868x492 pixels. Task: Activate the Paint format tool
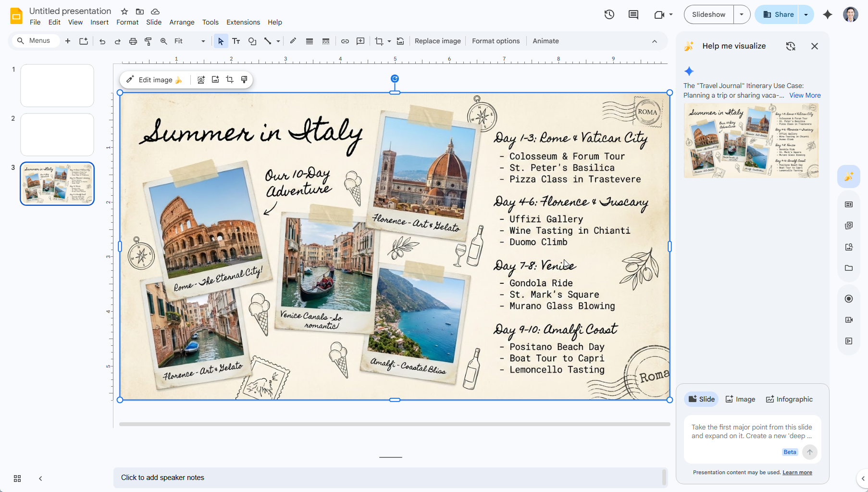point(148,41)
